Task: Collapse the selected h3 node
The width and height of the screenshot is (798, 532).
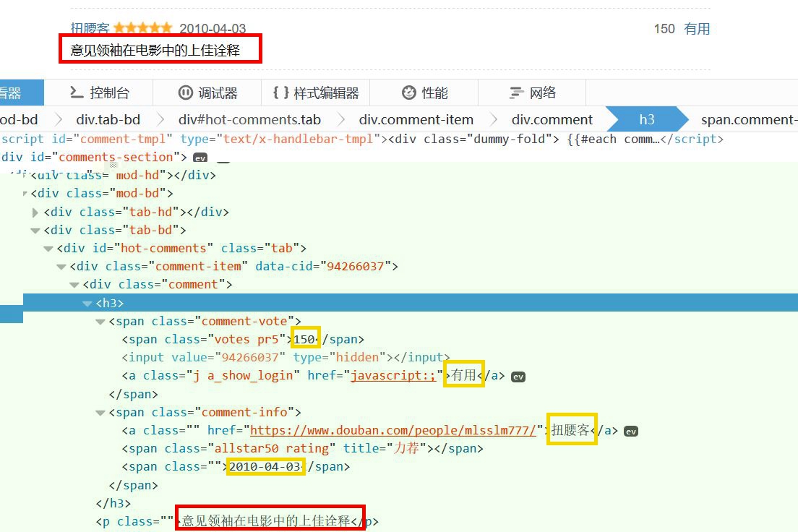Action: [87, 304]
